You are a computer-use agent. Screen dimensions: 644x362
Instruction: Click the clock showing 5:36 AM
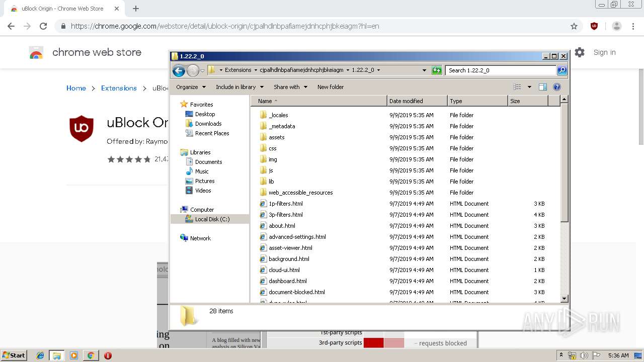[618, 355]
